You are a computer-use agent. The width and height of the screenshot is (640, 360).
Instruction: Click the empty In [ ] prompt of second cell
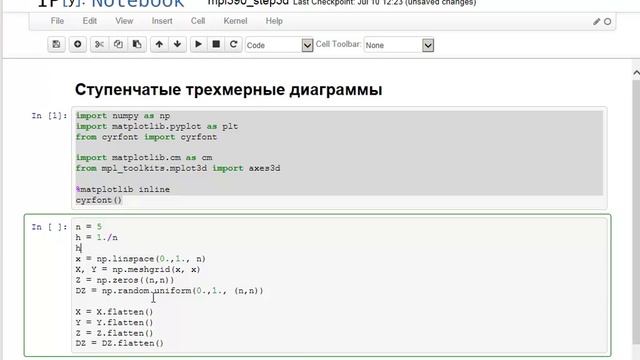[49, 227]
